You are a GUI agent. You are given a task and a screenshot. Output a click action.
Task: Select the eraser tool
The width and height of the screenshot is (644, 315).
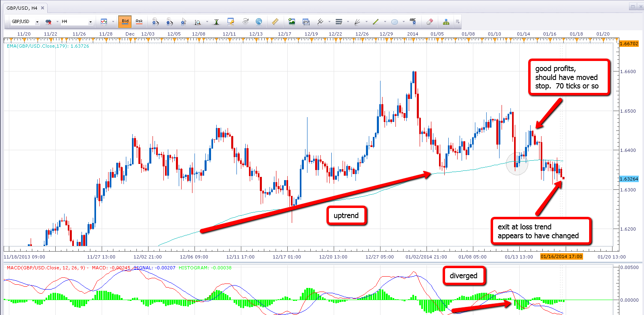(x=430, y=21)
